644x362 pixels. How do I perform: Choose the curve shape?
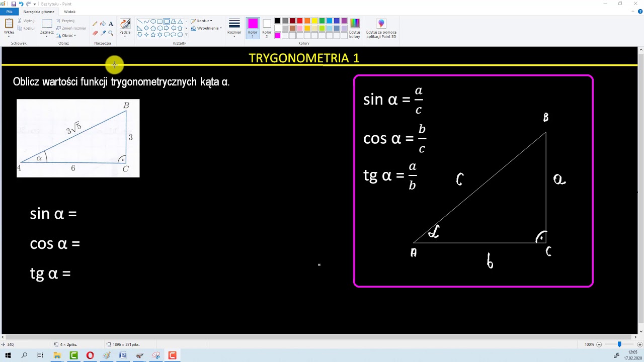point(146,22)
